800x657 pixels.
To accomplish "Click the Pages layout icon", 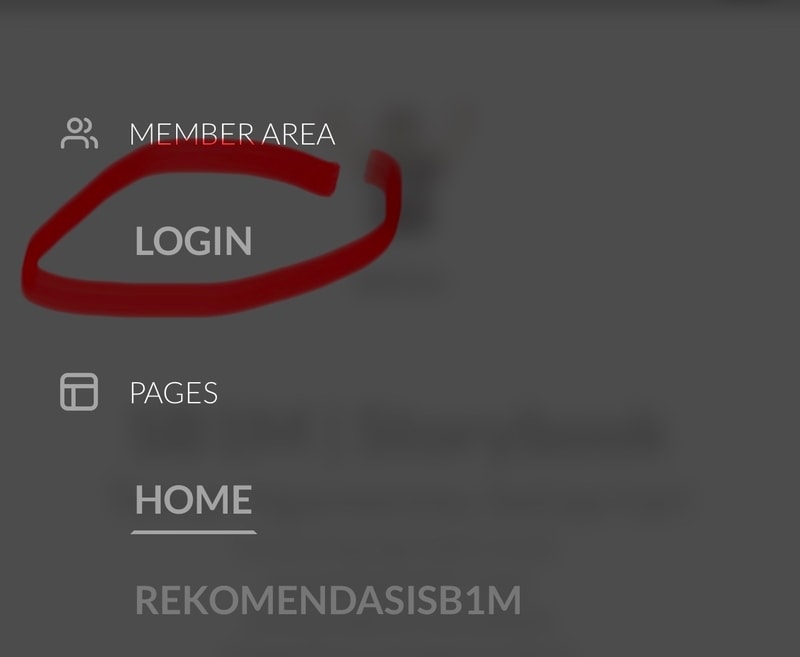I will (x=79, y=392).
